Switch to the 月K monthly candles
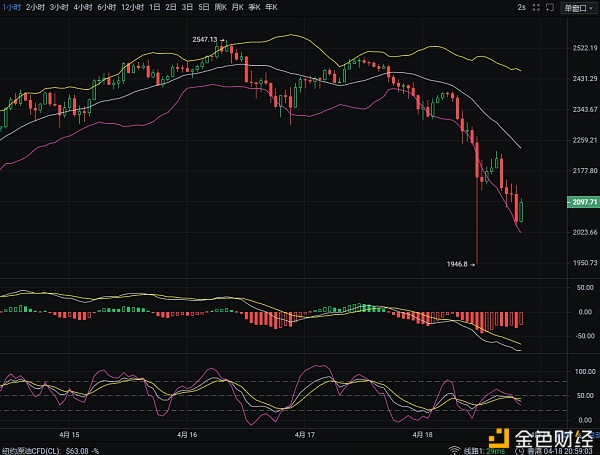This screenshot has width=600, height=455. click(x=237, y=7)
